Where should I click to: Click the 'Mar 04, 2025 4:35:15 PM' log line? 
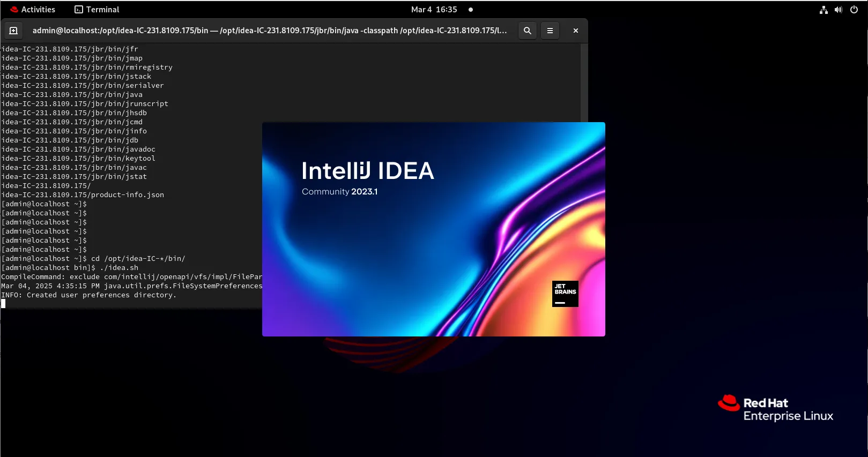(x=131, y=286)
